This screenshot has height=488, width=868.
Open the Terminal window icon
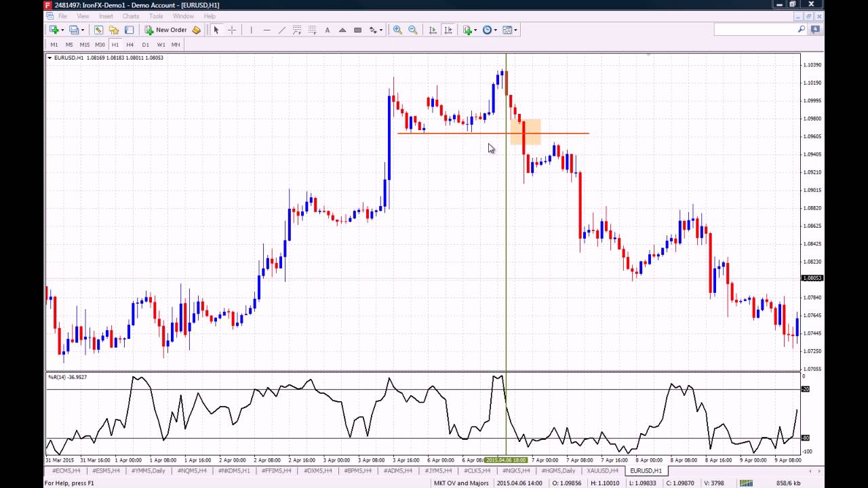coord(129,30)
